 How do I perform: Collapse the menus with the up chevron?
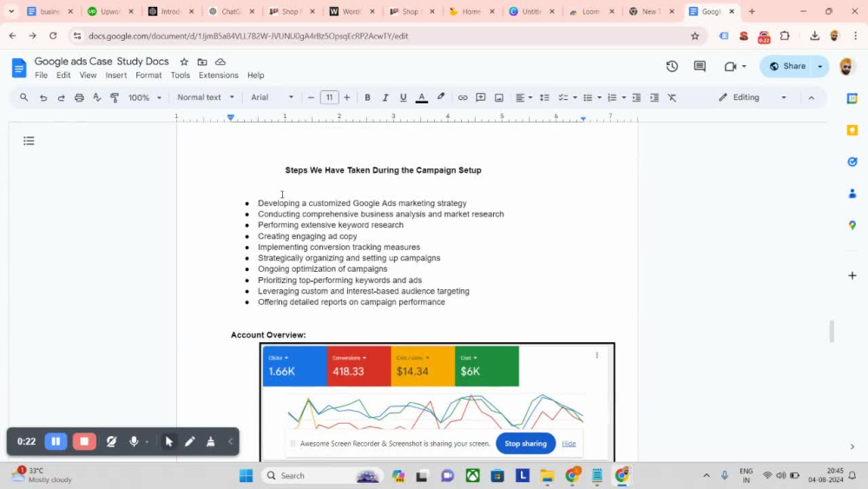tap(811, 97)
